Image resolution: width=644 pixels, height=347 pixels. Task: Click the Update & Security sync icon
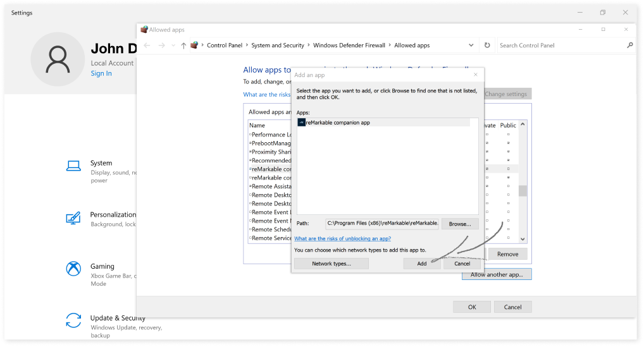[73, 320]
